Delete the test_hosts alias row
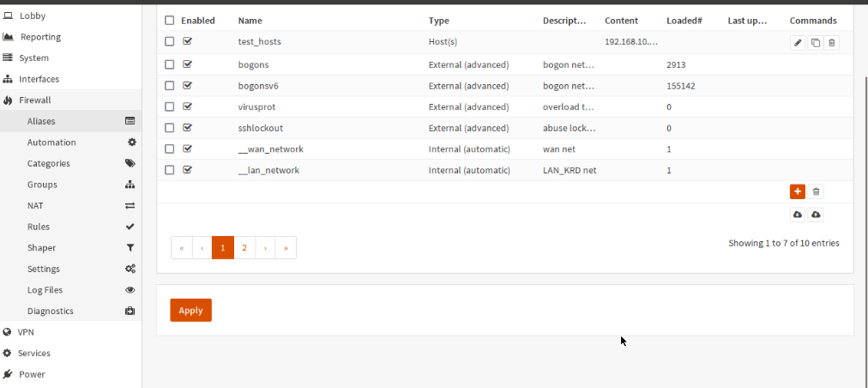This screenshot has height=388, width=868. 832,42
